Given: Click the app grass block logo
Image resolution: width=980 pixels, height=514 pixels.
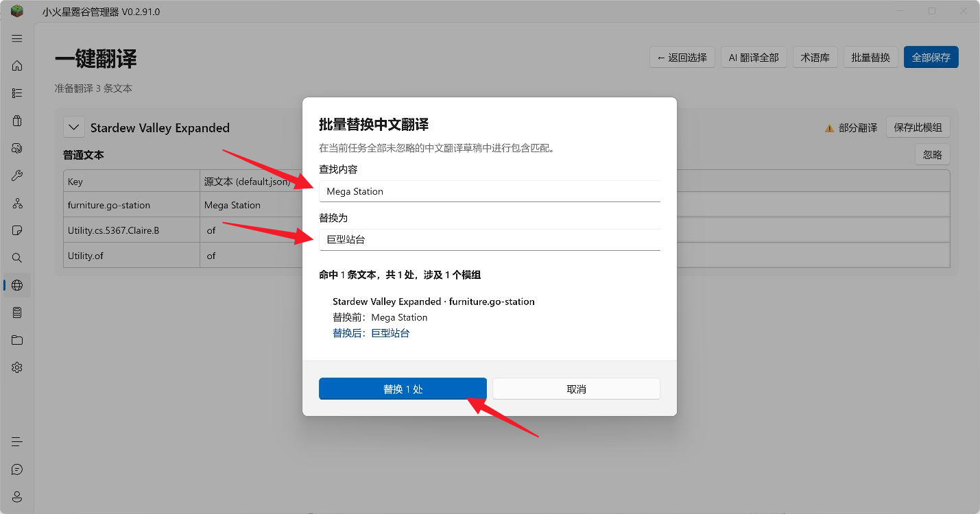Looking at the screenshot, I should [x=17, y=11].
